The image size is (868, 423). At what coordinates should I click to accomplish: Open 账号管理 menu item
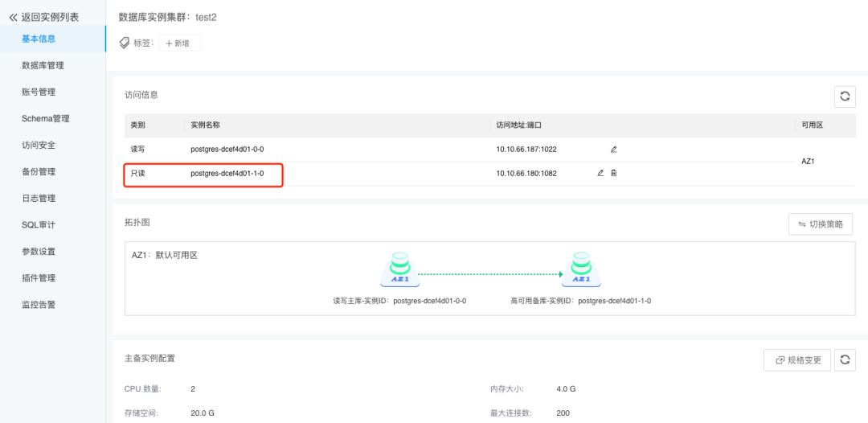(39, 92)
